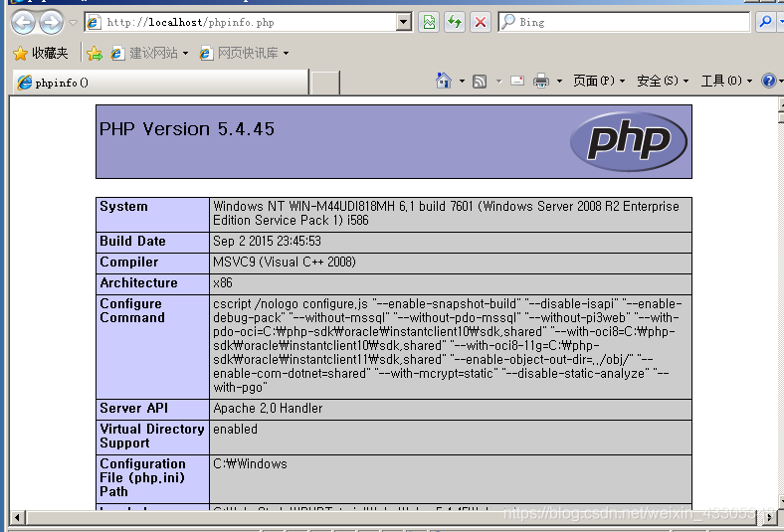Select the 'x86' architecture value
The width and height of the screenshot is (784, 532).
tap(223, 283)
